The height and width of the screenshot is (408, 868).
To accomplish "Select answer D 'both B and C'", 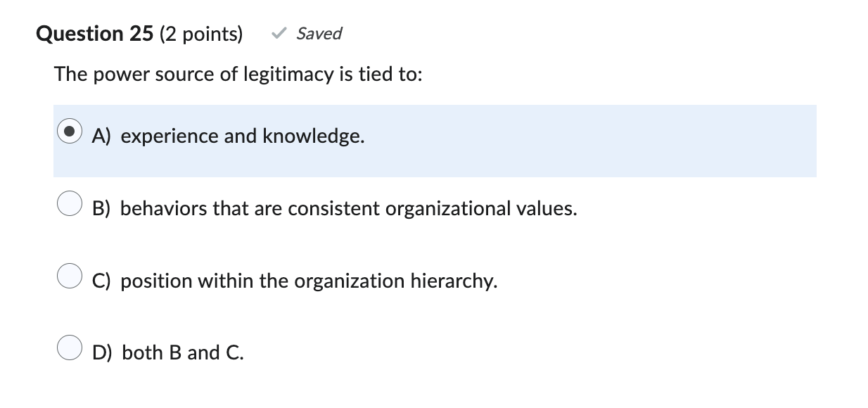I will click(x=181, y=352).
